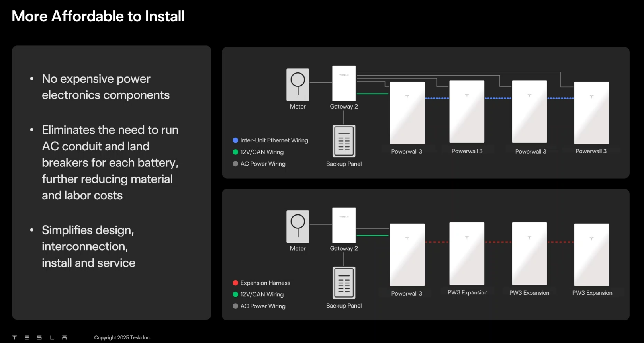The width and height of the screenshot is (644, 343).
Task: Click blue Inter-Unit Ethernet Wiring legend dot
Action: click(x=235, y=140)
